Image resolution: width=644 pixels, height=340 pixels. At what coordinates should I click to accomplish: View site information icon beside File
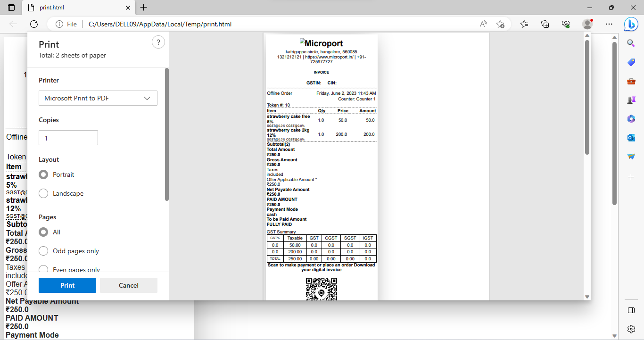[59, 24]
